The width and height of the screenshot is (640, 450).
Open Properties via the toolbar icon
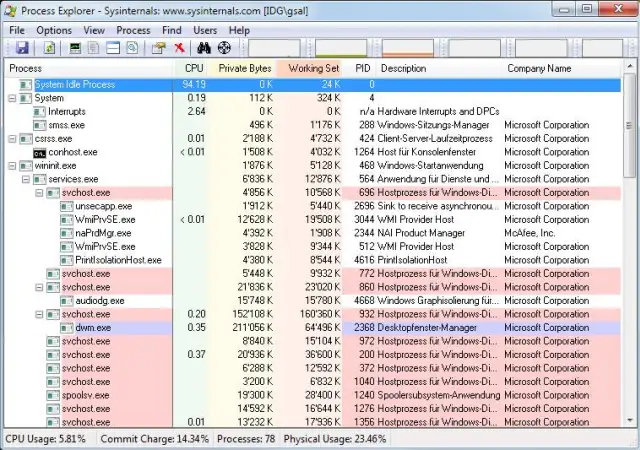point(159,48)
